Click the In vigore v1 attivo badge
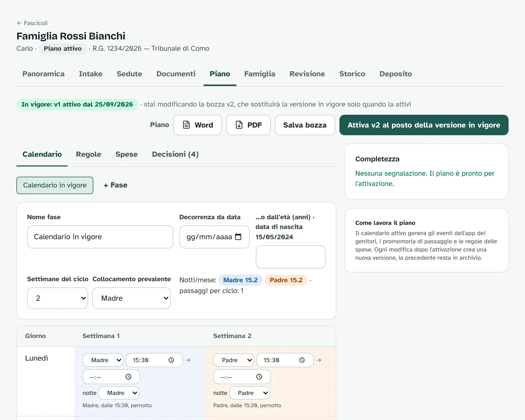The width and height of the screenshot is (525, 420). 77,104
